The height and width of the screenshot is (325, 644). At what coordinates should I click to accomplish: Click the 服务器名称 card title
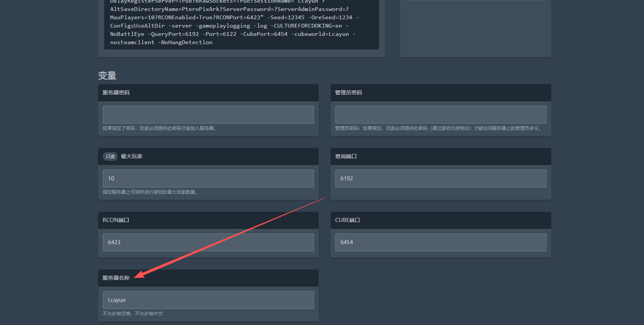pyautogui.click(x=116, y=278)
